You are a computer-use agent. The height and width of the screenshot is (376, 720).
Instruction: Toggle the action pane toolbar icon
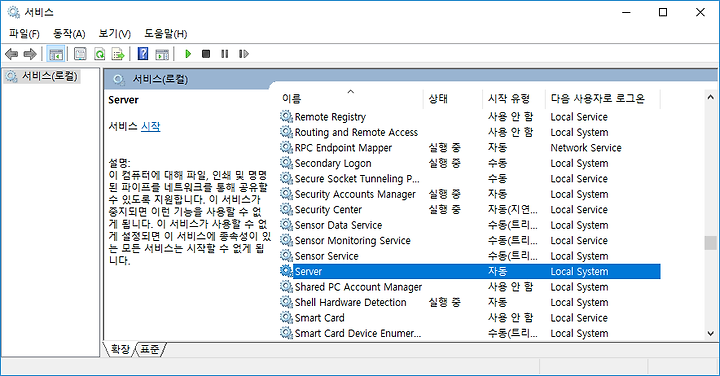(162, 54)
